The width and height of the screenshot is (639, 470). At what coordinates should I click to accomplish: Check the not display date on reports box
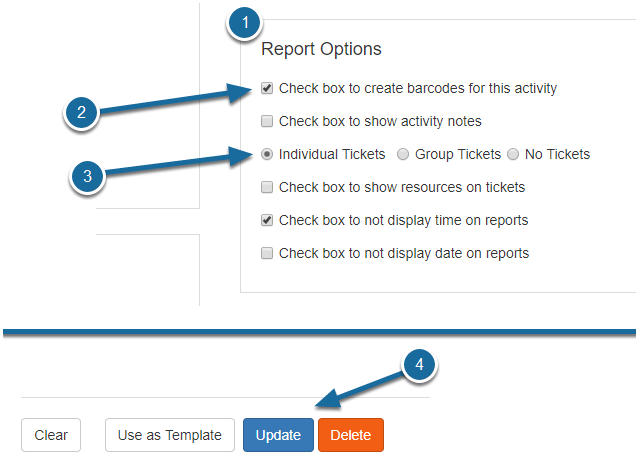pyautogui.click(x=267, y=253)
